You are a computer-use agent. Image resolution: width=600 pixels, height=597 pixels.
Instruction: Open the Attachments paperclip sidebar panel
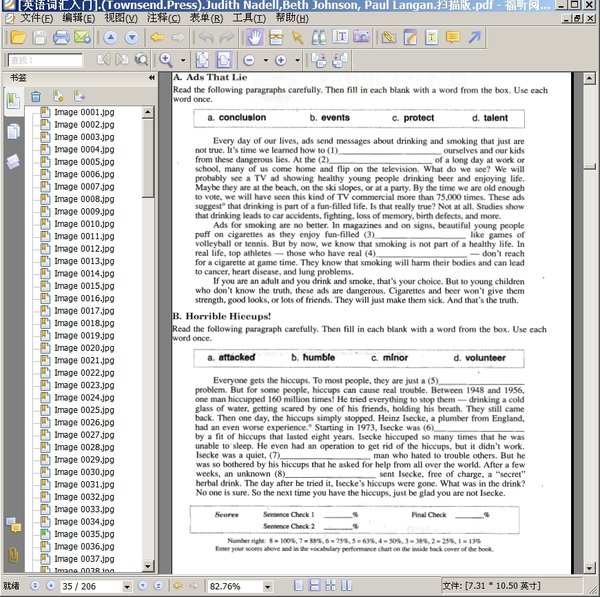coord(13,555)
